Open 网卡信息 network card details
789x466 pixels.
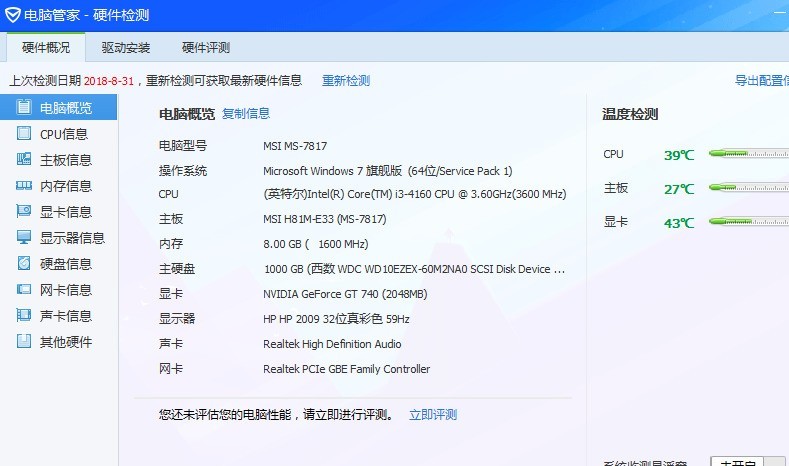tap(65, 290)
